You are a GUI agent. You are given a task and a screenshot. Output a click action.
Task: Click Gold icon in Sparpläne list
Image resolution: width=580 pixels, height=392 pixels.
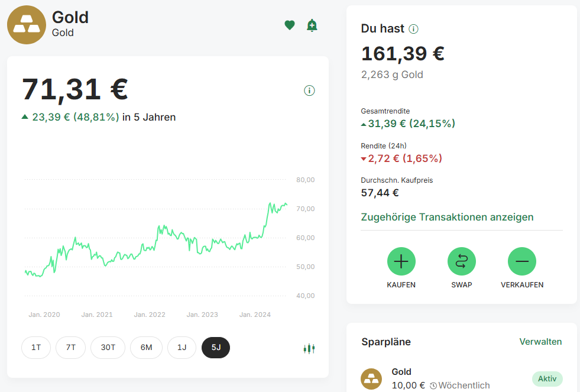click(x=371, y=378)
